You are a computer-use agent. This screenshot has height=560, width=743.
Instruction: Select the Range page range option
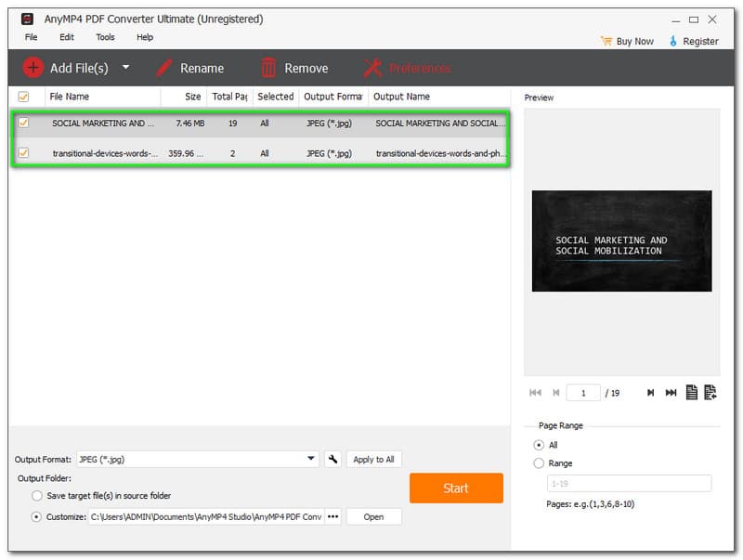click(539, 463)
